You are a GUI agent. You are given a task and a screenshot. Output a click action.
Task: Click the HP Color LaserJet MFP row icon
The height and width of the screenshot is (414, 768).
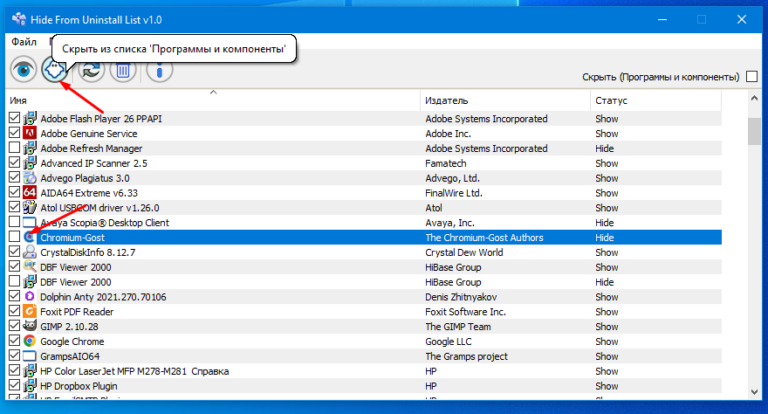tap(30, 371)
